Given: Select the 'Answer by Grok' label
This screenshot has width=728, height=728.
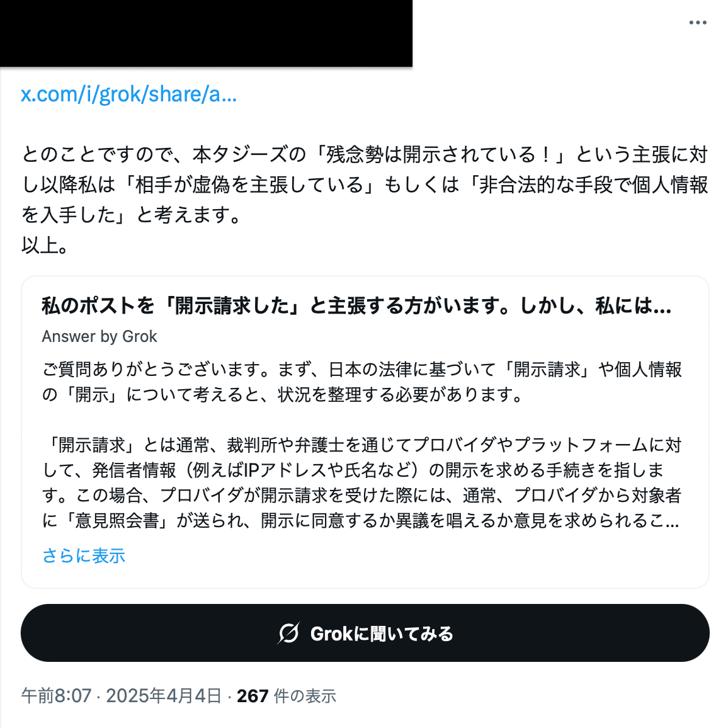Looking at the screenshot, I should pos(100,336).
